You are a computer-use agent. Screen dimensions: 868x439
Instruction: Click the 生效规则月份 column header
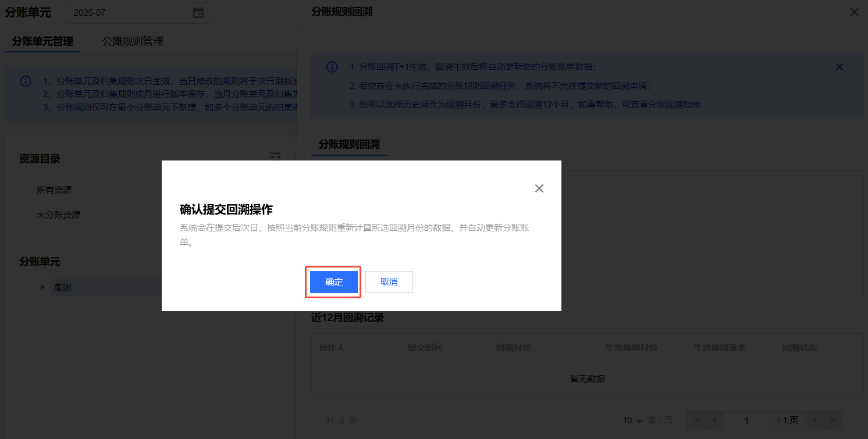coord(631,348)
